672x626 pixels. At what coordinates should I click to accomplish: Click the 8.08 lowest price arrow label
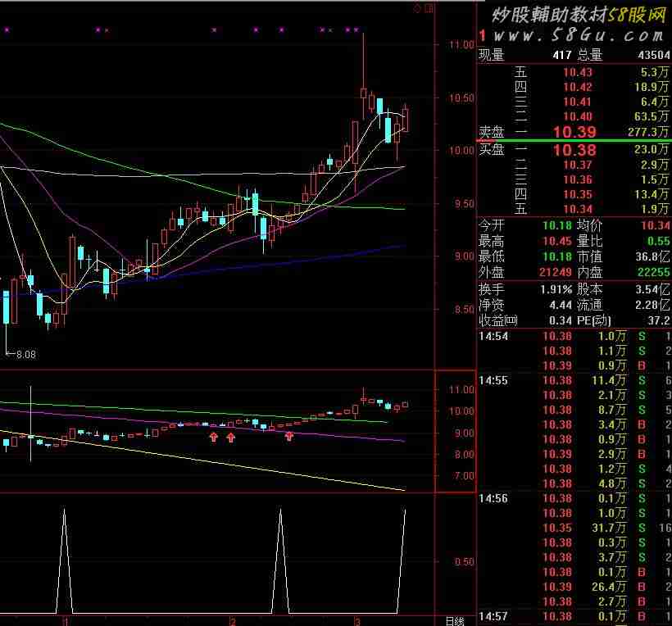coord(20,355)
